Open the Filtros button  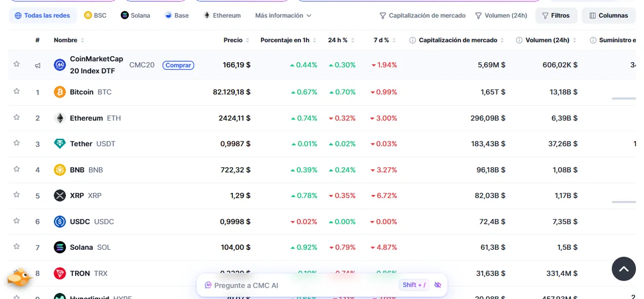click(556, 16)
